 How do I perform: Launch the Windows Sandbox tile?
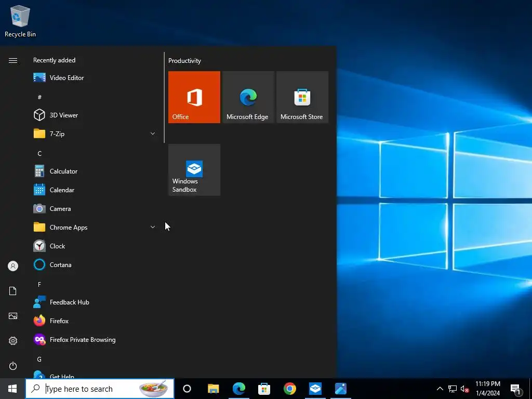click(194, 170)
